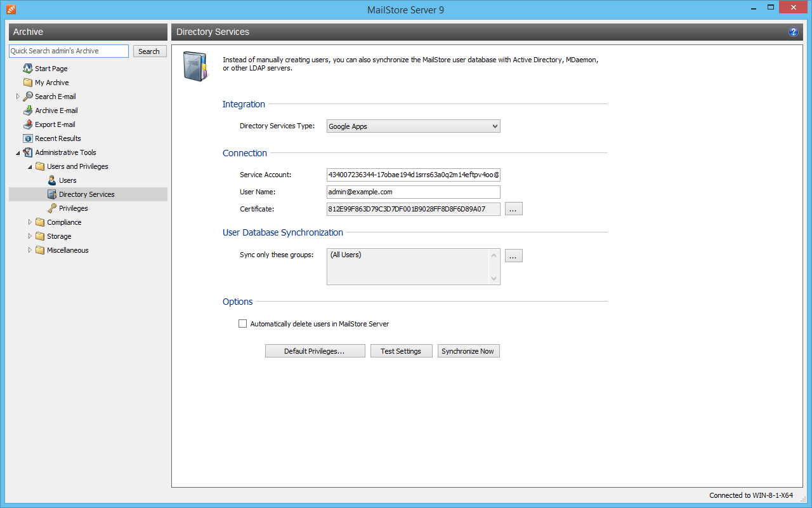Image resolution: width=812 pixels, height=508 pixels.
Task: Click the Connected to WIN-8-1-X64 status text
Action: 751,495
